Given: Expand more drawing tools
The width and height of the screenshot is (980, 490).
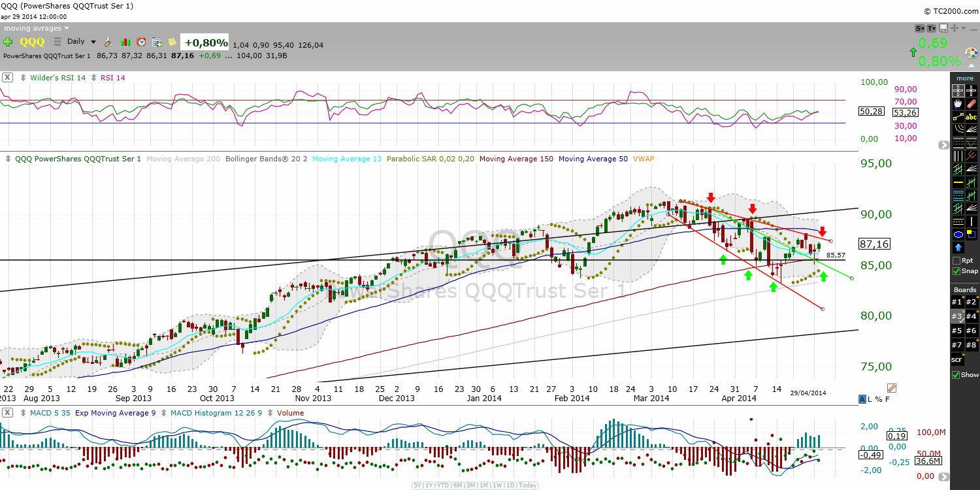Looking at the screenshot, I should point(964,78).
